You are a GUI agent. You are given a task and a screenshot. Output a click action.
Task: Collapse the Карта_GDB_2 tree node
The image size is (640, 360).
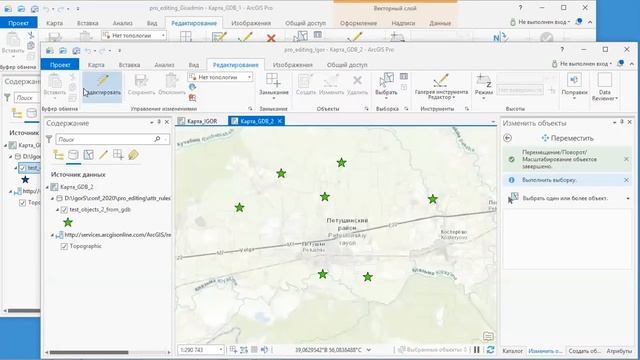click(48, 187)
